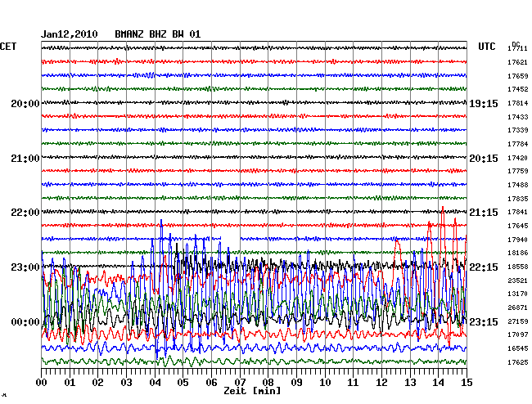Click the amplitude value '27159'
Image resolution: width=532 pixels, height=404 pixels.
click(x=518, y=321)
